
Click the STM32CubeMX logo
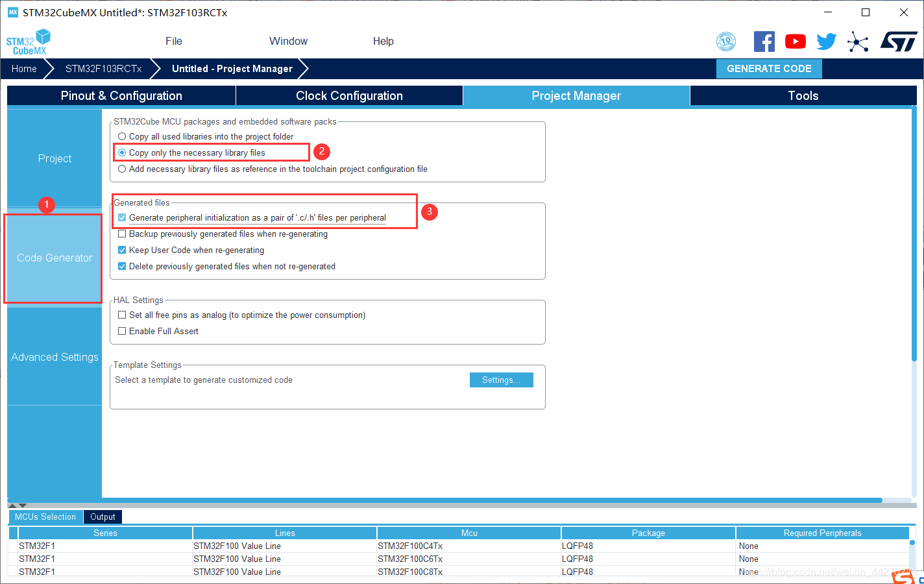click(29, 42)
